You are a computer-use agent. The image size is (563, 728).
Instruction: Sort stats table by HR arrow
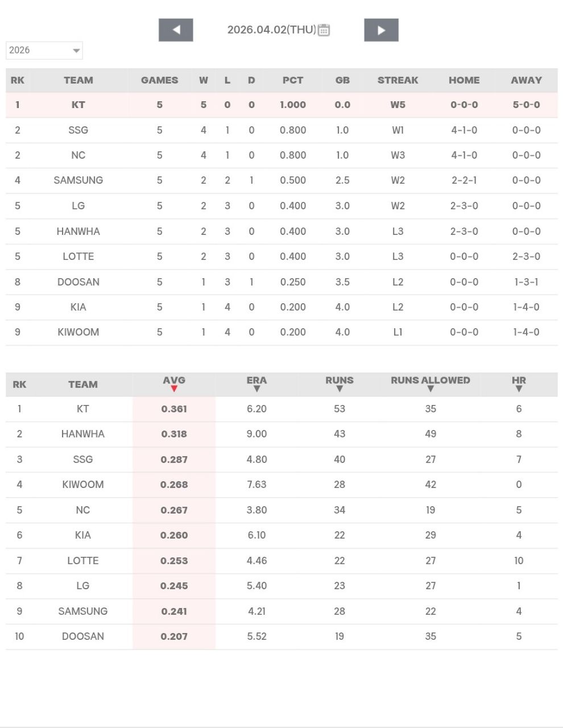(x=519, y=389)
